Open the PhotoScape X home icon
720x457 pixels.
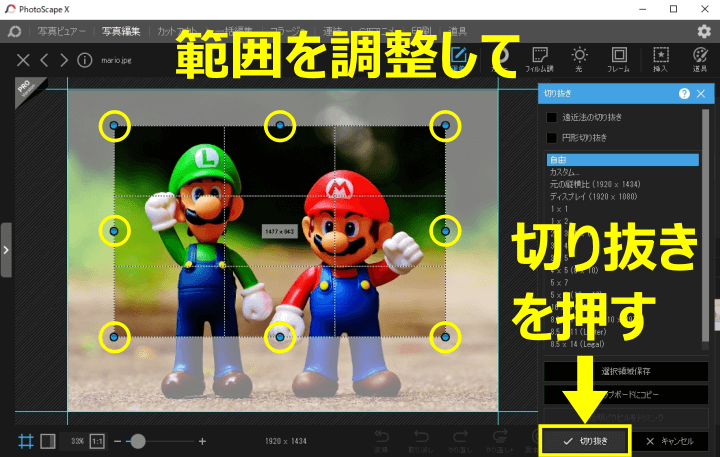click(14, 31)
